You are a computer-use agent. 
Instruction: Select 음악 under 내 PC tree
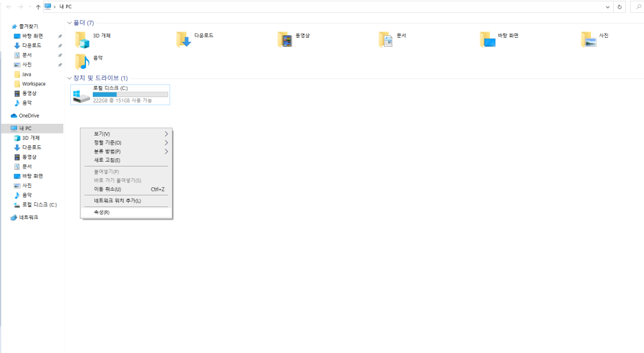coord(27,195)
